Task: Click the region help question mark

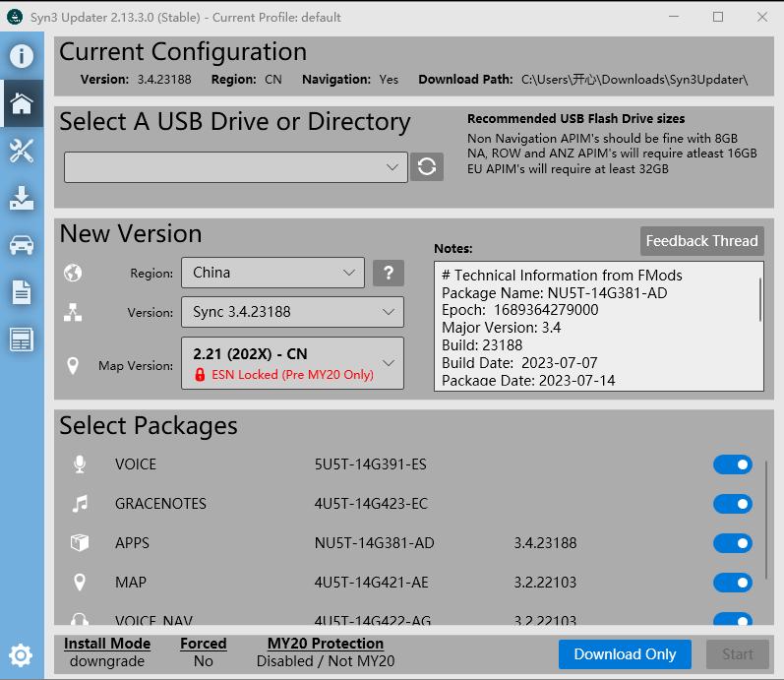Action: 389,273
